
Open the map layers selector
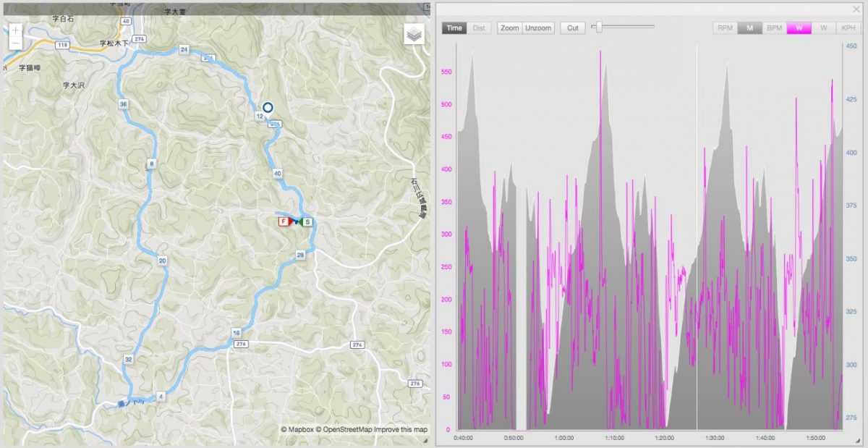(x=414, y=34)
